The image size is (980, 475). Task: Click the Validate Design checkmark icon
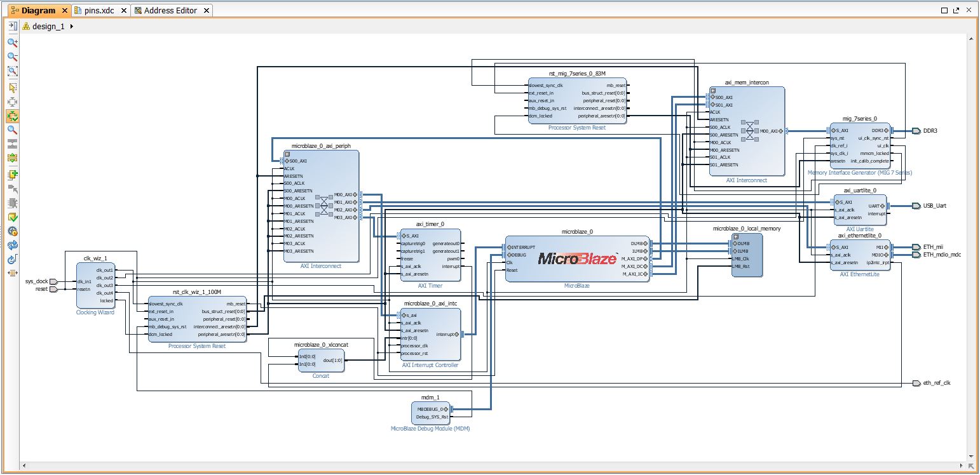coord(12,218)
